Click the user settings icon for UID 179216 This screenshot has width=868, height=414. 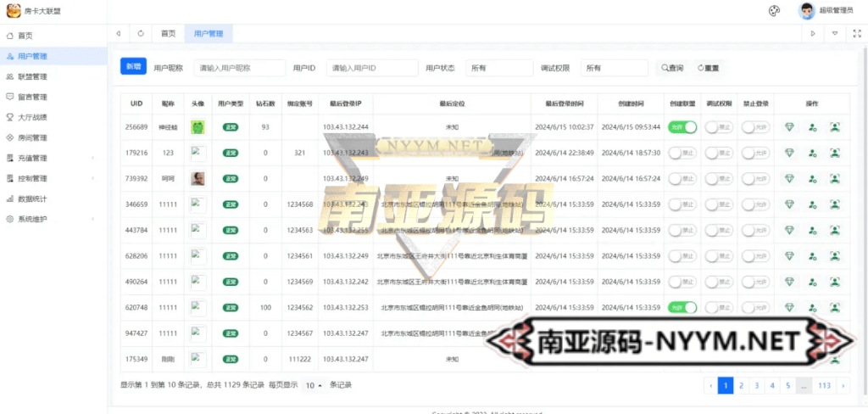pyautogui.click(x=812, y=154)
